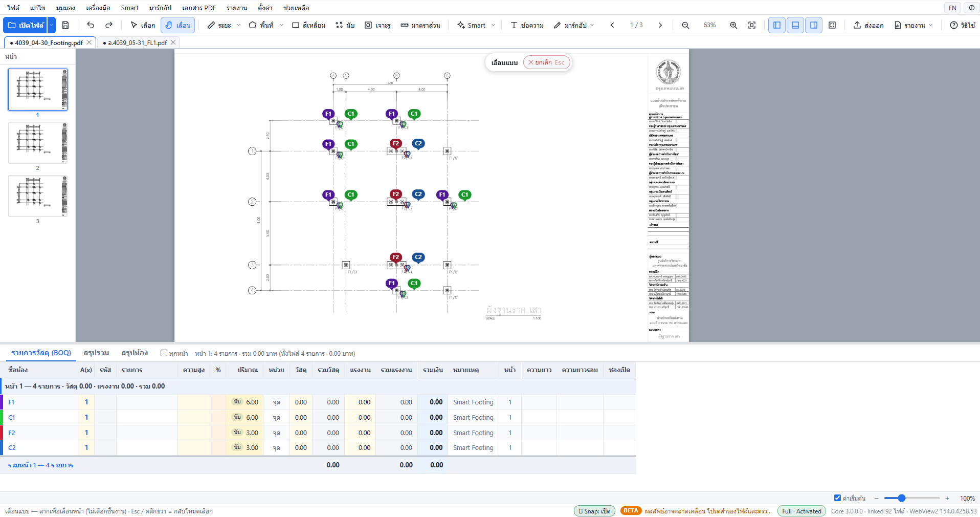Select the เลือก pointer tool
The height and width of the screenshot is (517, 980).
tap(143, 25)
